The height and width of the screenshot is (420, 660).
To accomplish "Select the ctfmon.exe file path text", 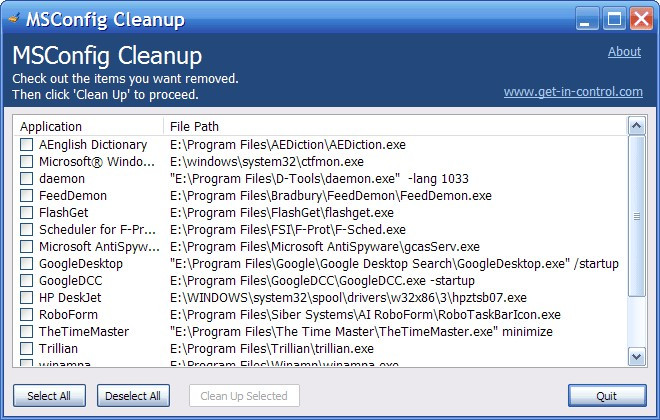I will click(x=267, y=162).
